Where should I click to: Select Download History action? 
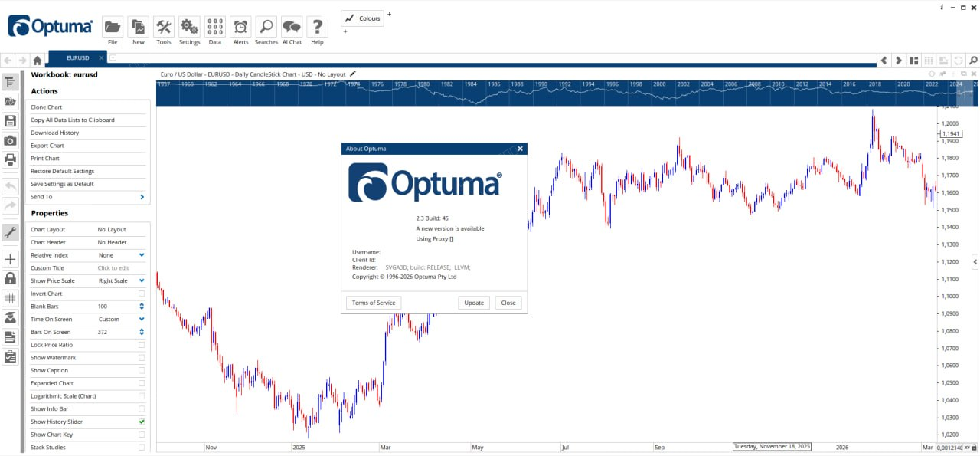point(55,133)
